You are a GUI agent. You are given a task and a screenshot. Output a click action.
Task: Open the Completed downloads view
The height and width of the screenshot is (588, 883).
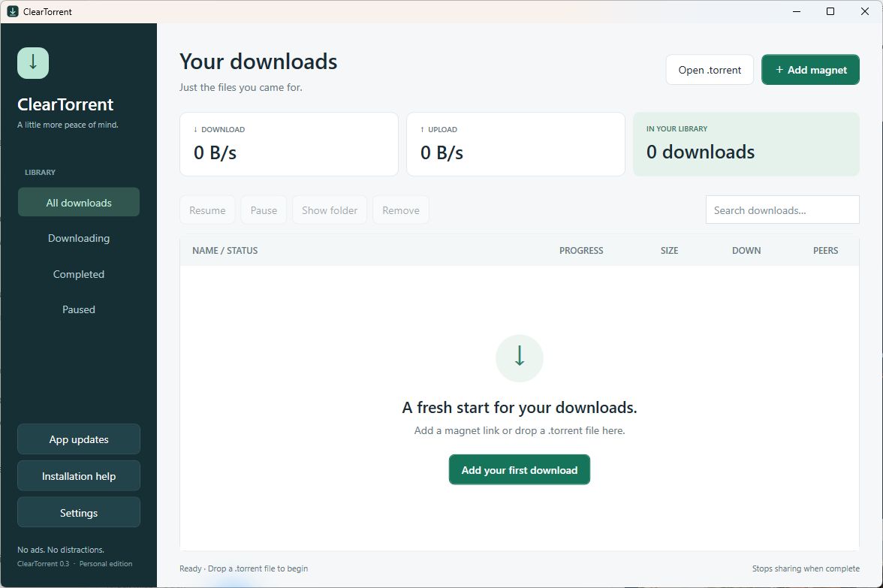tap(79, 274)
